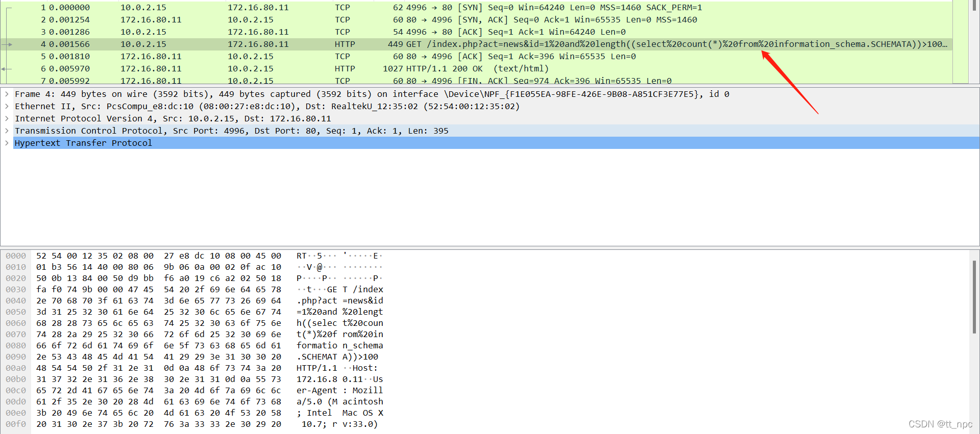Screen dimensions: 980x434
Task: Click ASCII text 'h((selec t%20coun'
Action: pyautogui.click(x=340, y=323)
